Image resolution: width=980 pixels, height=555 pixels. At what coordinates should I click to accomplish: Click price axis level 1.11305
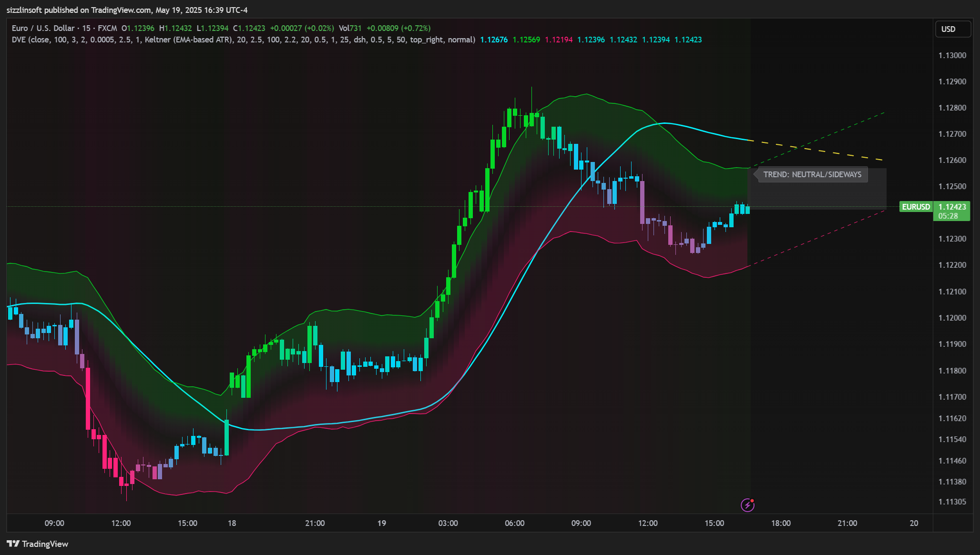pyautogui.click(x=952, y=502)
